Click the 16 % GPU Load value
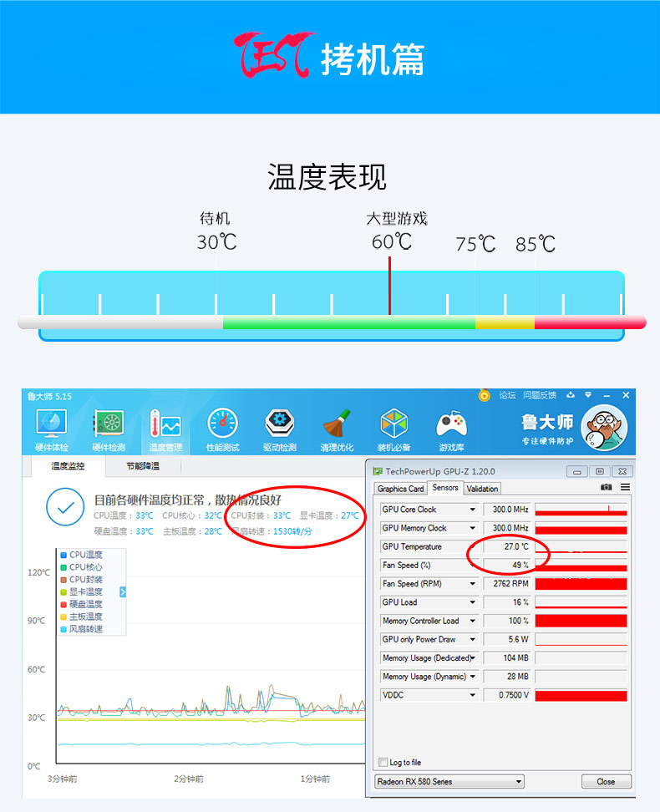660x812 pixels. coord(506,602)
